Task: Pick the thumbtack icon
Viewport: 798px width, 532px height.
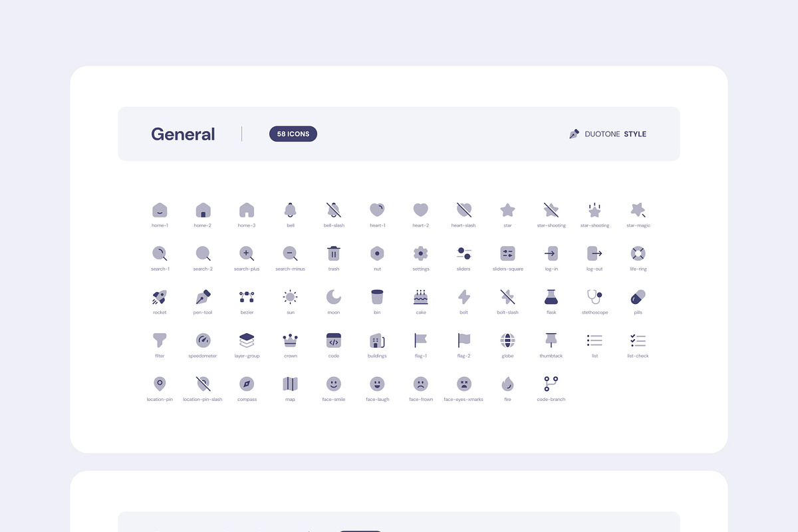Action: (x=551, y=340)
